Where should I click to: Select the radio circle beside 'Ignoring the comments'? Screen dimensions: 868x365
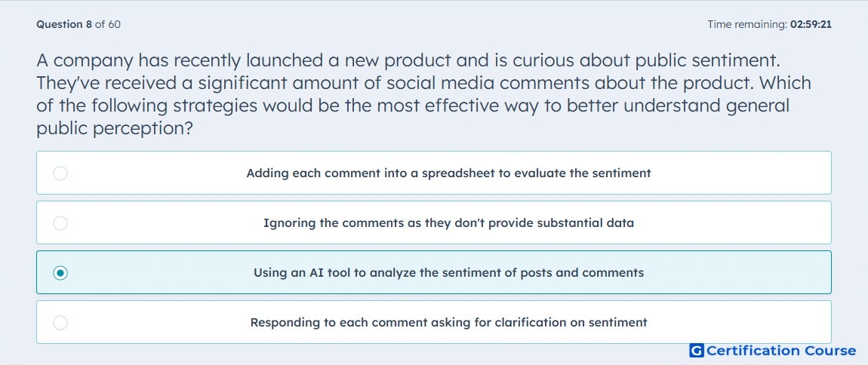tap(60, 223)
